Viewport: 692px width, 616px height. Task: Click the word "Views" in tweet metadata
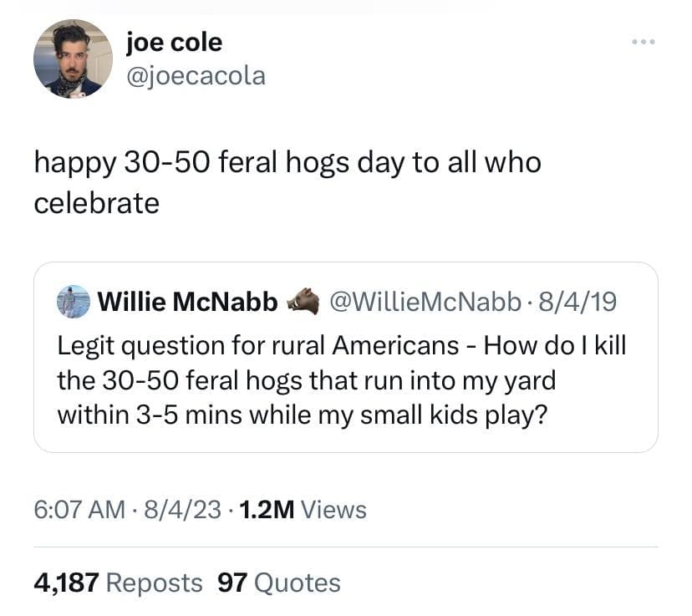coord(333,509)
